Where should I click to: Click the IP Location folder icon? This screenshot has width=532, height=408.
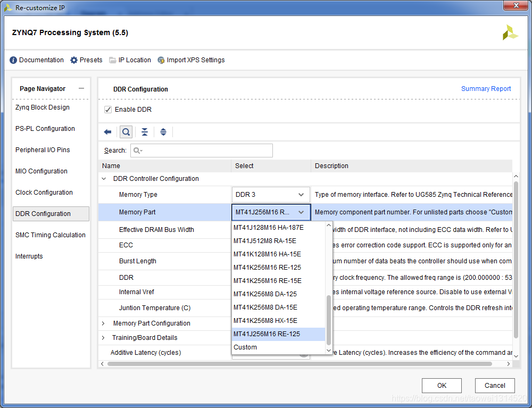(x=113, y=60)
